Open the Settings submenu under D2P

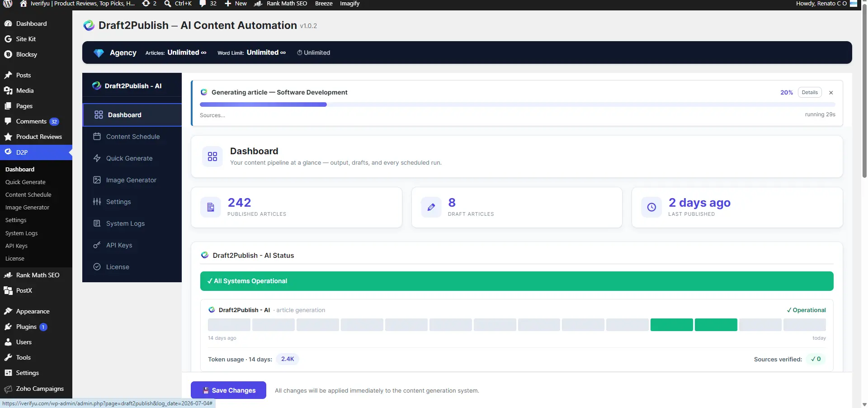point(16,220)
